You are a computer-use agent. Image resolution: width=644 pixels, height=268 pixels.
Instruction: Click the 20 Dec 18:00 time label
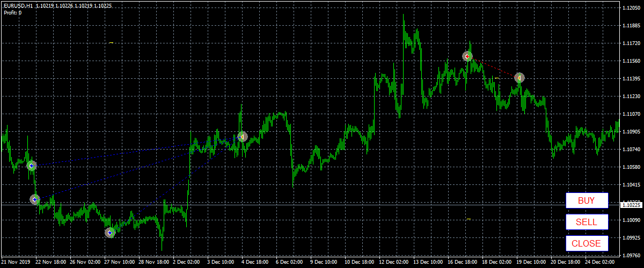tap(566, 263)
